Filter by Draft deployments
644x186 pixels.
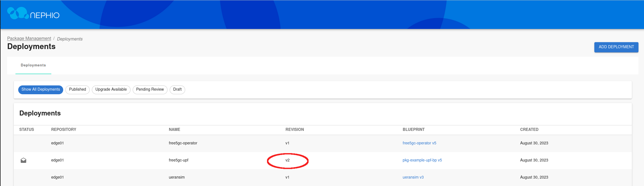(x=177, y=90)
